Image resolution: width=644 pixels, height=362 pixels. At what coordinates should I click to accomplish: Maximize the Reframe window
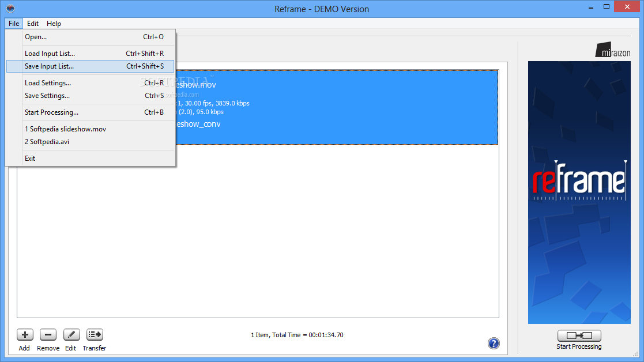click(606, 6)
